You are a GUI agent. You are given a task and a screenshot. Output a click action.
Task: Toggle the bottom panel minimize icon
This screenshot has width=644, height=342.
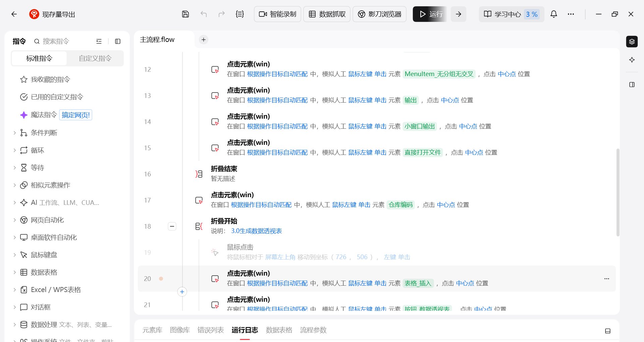[607, 331]
